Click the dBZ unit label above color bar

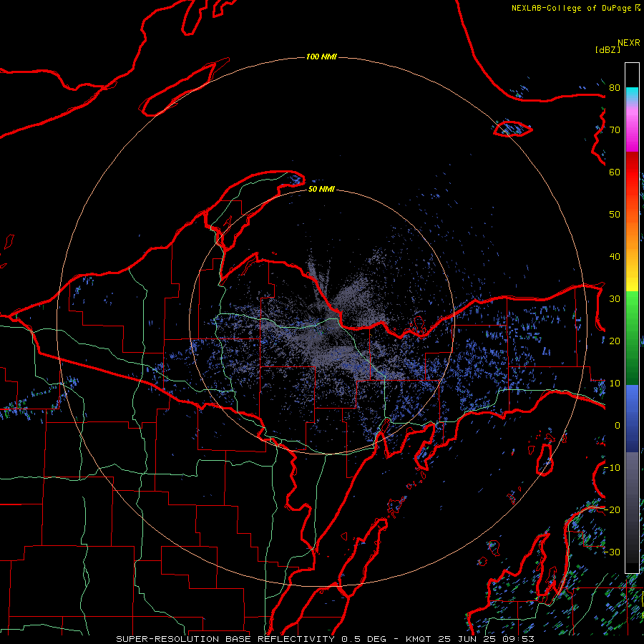point(608,49)
